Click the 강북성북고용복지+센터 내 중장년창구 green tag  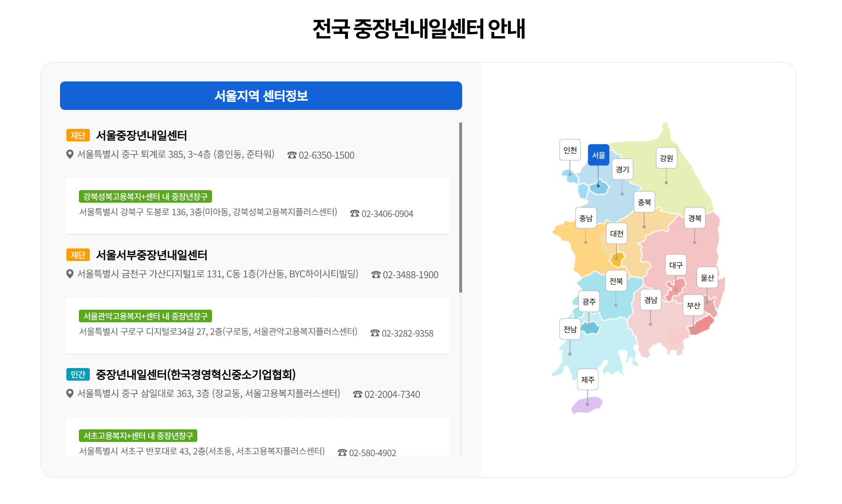[x=145, y=196]
